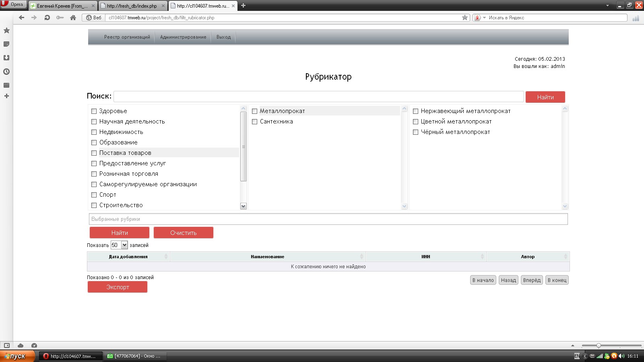Viewport: 644px width, 362px height.
Task: Click the red Найти button beside Поиск field
Action: tap(545, 97)
